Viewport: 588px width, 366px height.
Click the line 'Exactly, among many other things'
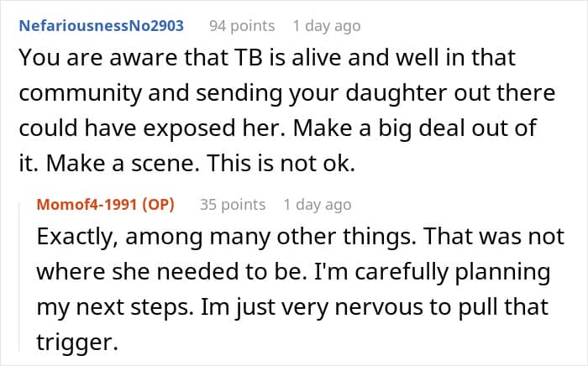301,237
